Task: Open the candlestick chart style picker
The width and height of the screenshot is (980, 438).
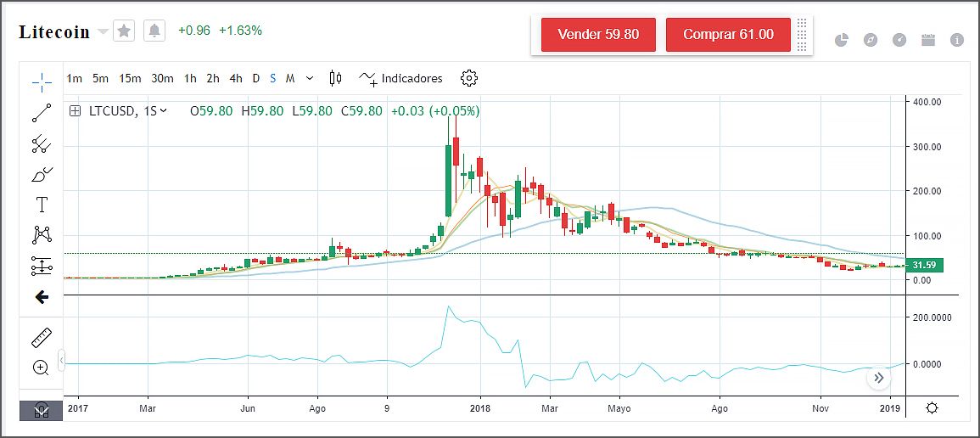Action: point(335,78)
